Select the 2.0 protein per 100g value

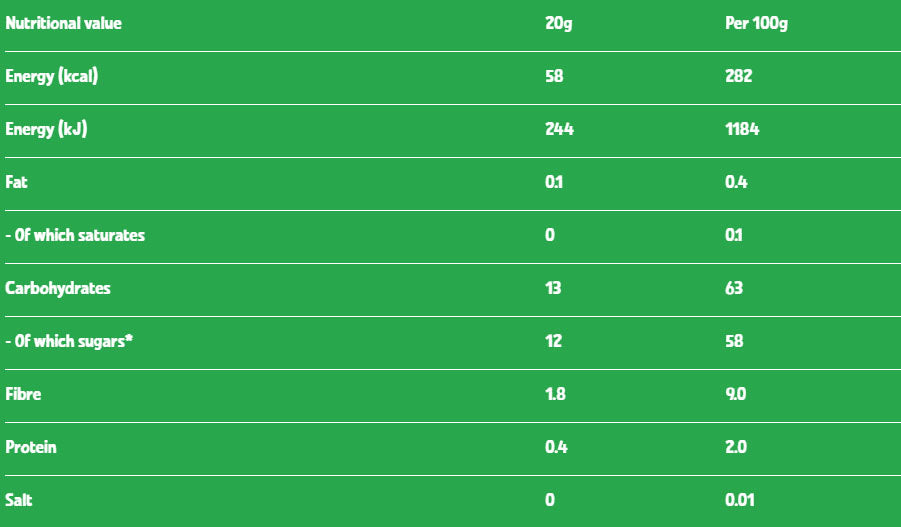[736, 447]
